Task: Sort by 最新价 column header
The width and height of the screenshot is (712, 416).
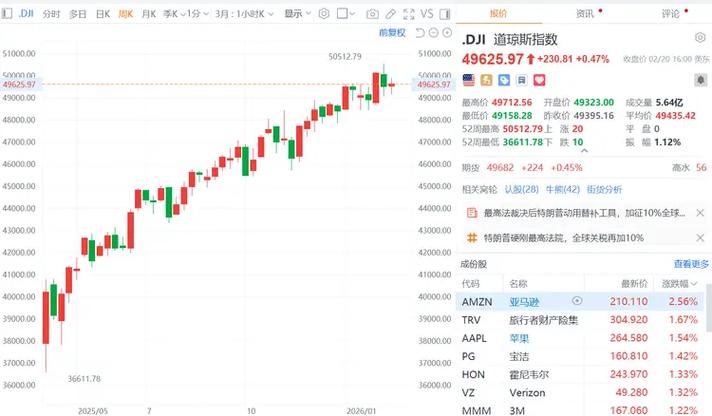Action: click(x=634, y=284)
